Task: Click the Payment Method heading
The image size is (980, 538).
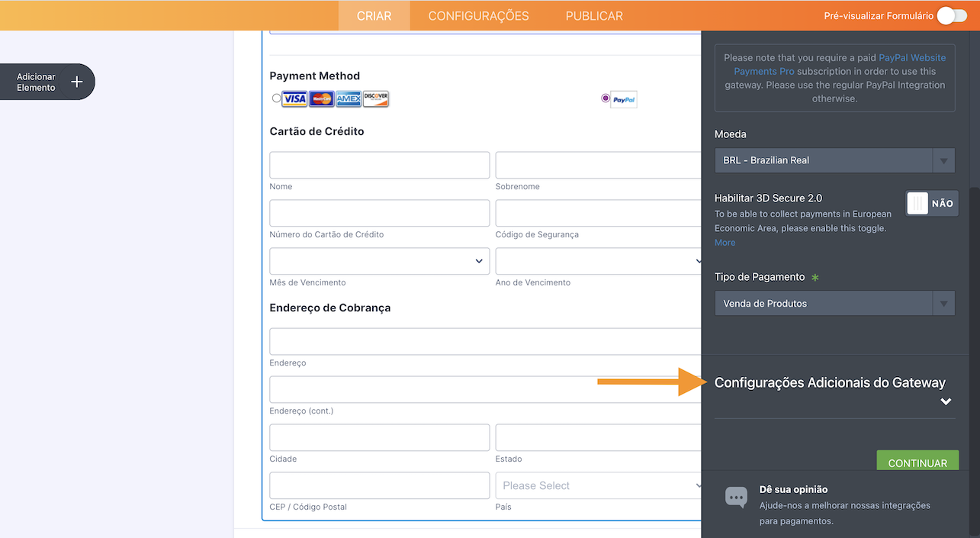Action: tap(315, 76)
